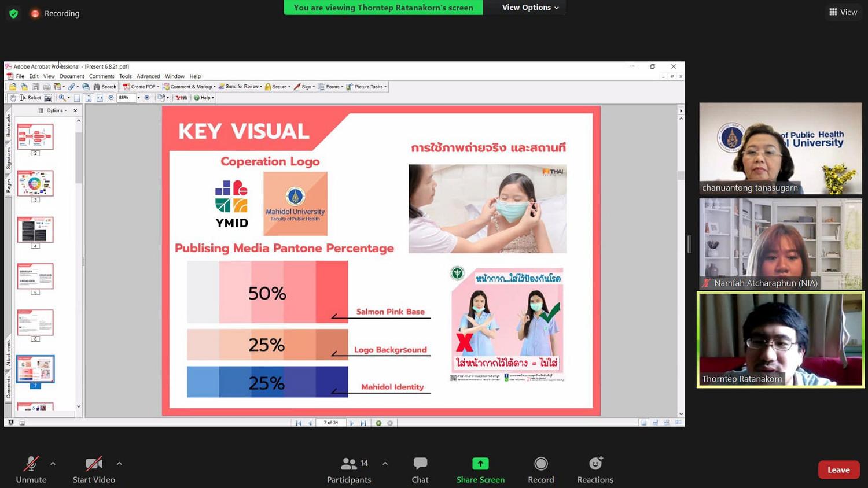Image resolution: width=868 pixels, height=488 pixels.
Task: Go to last page arrow
Action: point(363,423)
